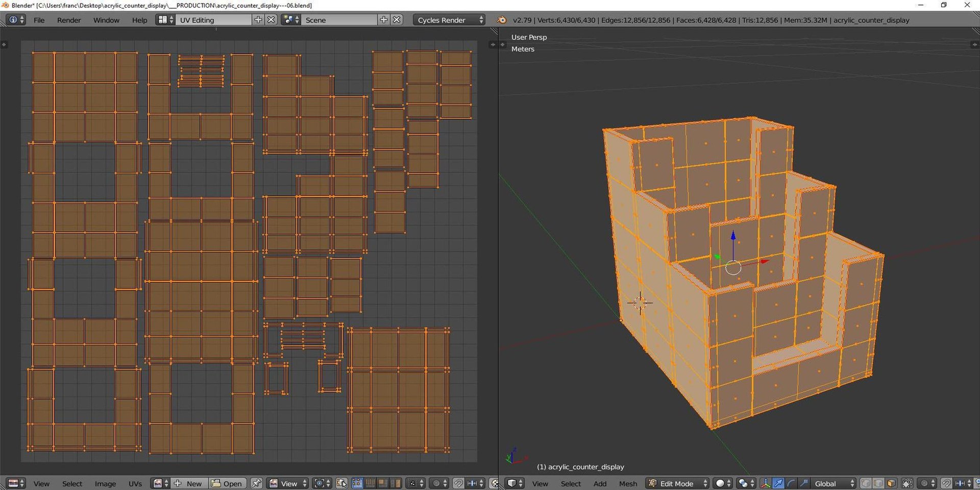This screenshot has width=980, height=490.
Task: Open the Edit Mode selector
Action: [677, 483]
